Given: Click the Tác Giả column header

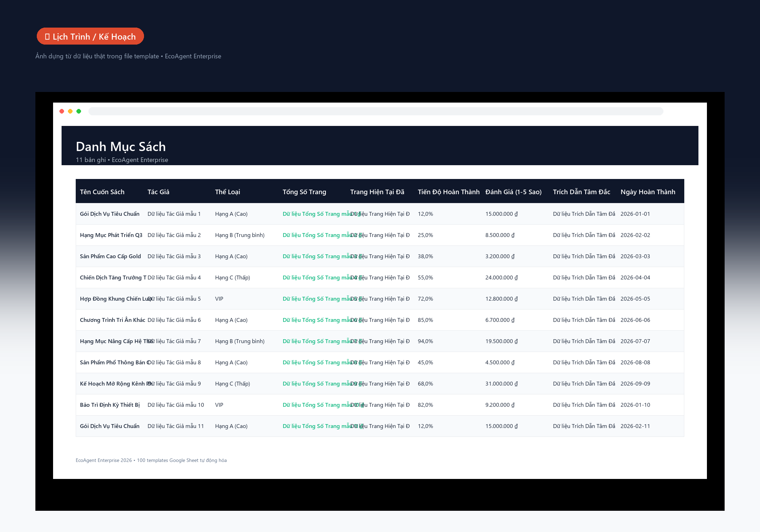Looking at the screenshot, I should pos(159,192).
